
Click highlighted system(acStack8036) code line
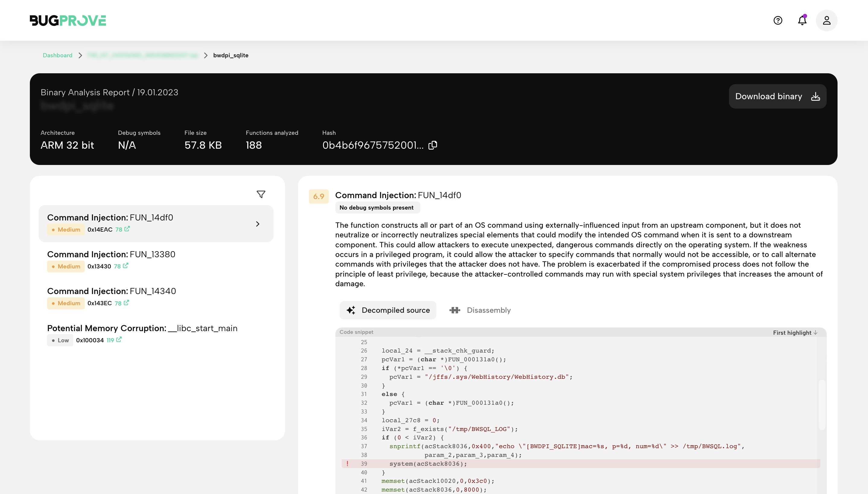(x=428, y=464)
